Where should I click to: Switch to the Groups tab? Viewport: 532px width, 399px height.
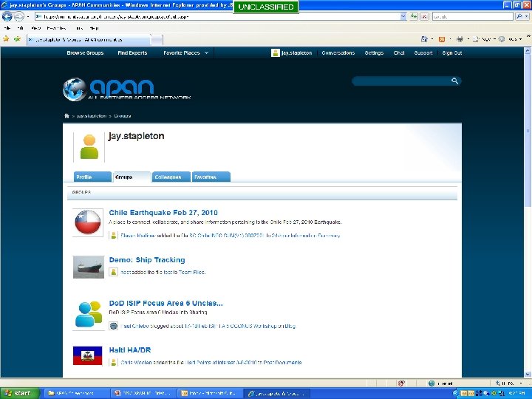pos(132,177)
